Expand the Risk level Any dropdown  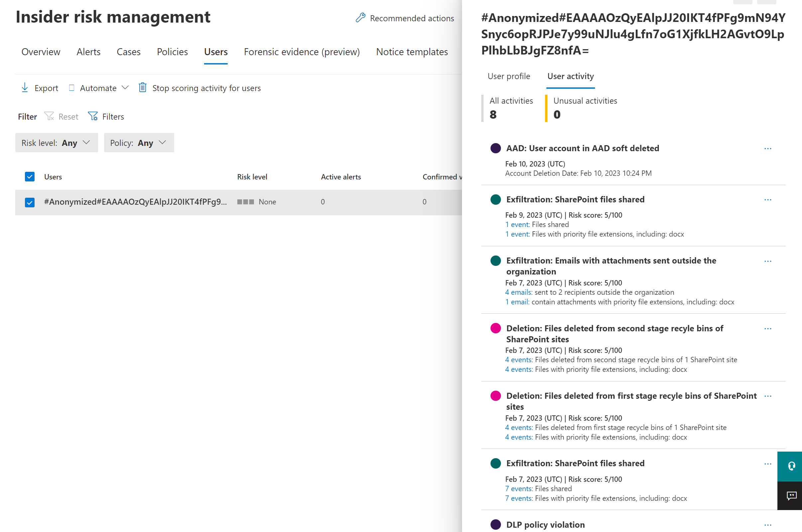[x=56, y=143]
